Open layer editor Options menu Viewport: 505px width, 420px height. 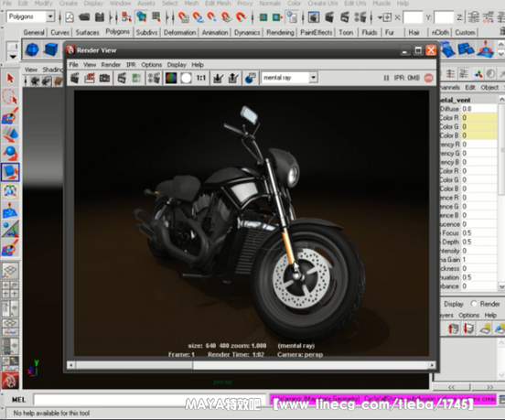coord(468,315)
